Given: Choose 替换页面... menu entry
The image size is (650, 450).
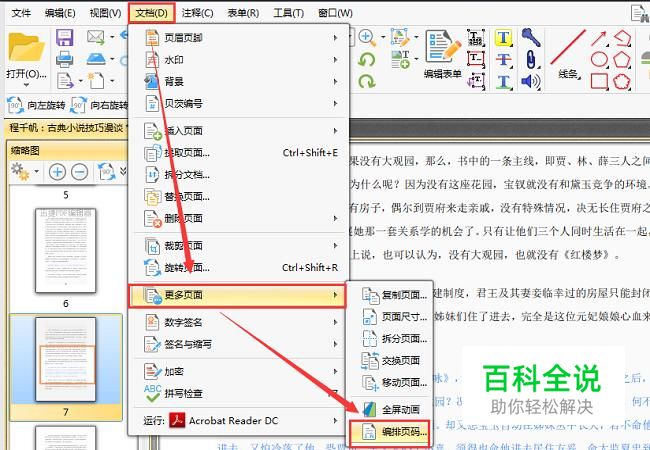Looking at the screenshot, I should click(x=240, y=196).
